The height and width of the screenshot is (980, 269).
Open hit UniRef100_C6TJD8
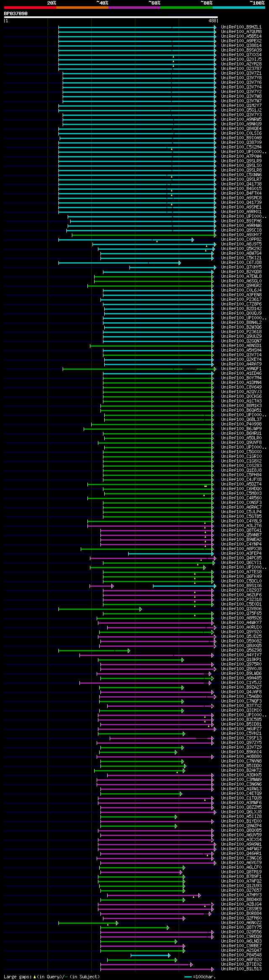(x=241, y=263)
